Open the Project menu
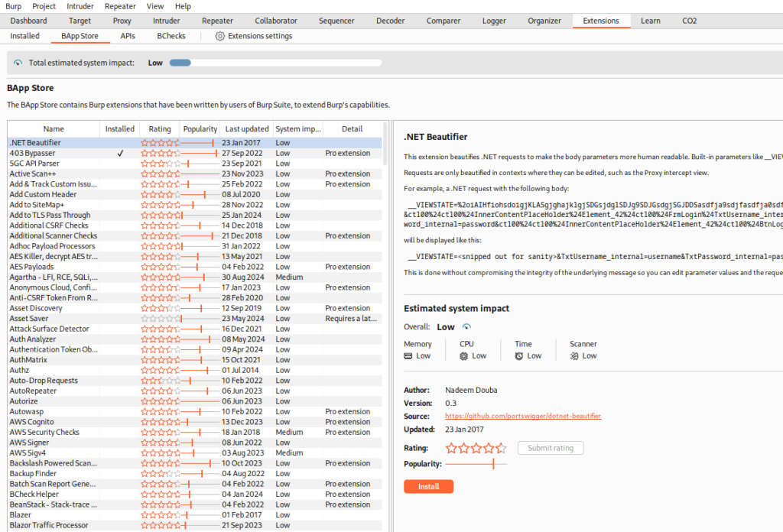This screenshot has width=783, height=532. 44,6
